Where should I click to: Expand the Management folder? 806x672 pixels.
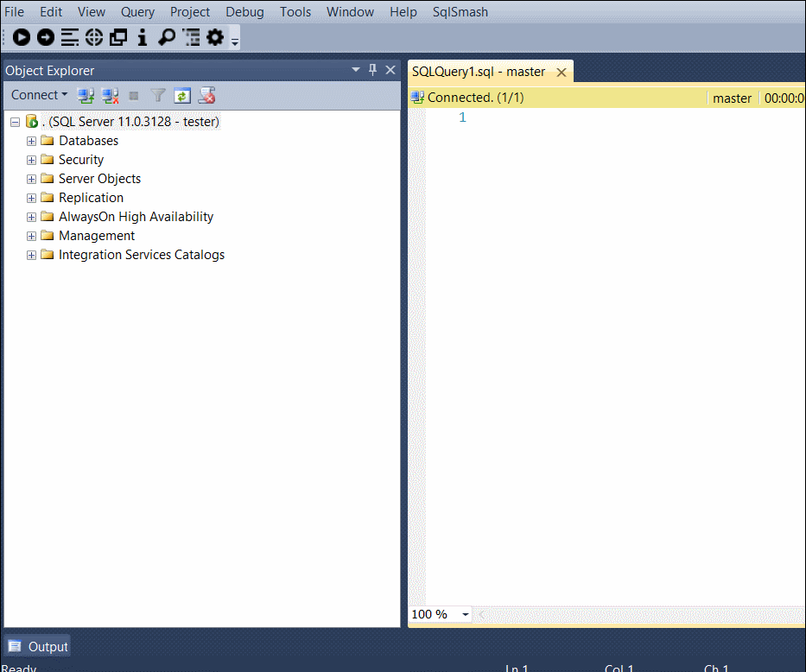coord(31,237)
